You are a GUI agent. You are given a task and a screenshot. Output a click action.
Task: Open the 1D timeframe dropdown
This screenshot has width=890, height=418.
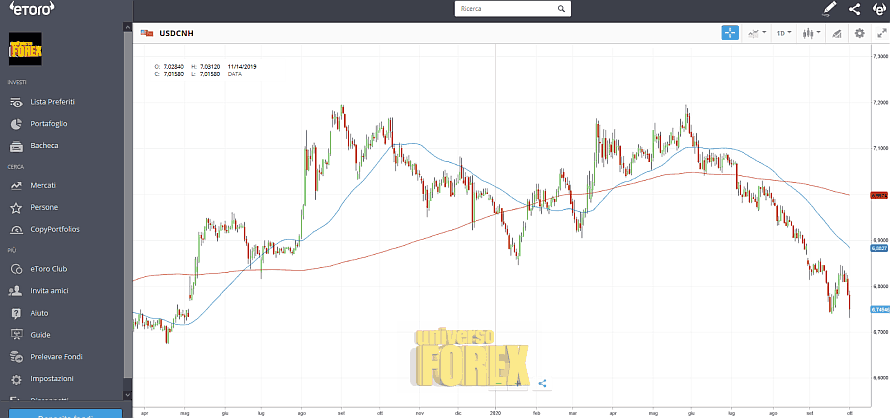point(784,33)
